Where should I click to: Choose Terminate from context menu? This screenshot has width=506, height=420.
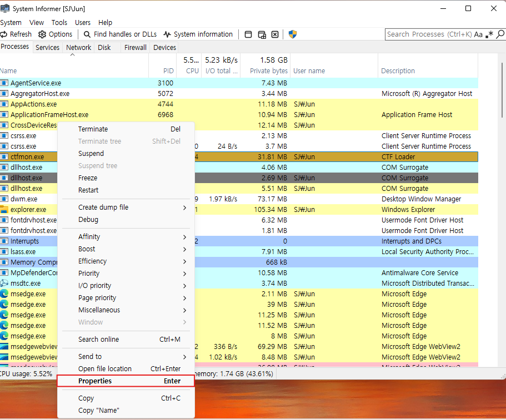(x=126, y=129)
